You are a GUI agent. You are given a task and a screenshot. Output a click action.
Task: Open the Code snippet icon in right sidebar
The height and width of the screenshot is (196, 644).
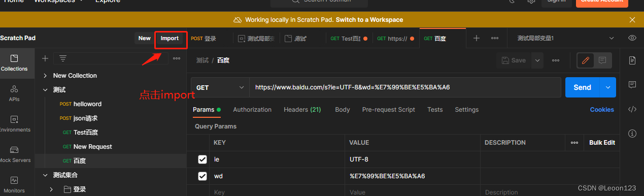coord(632,109)
